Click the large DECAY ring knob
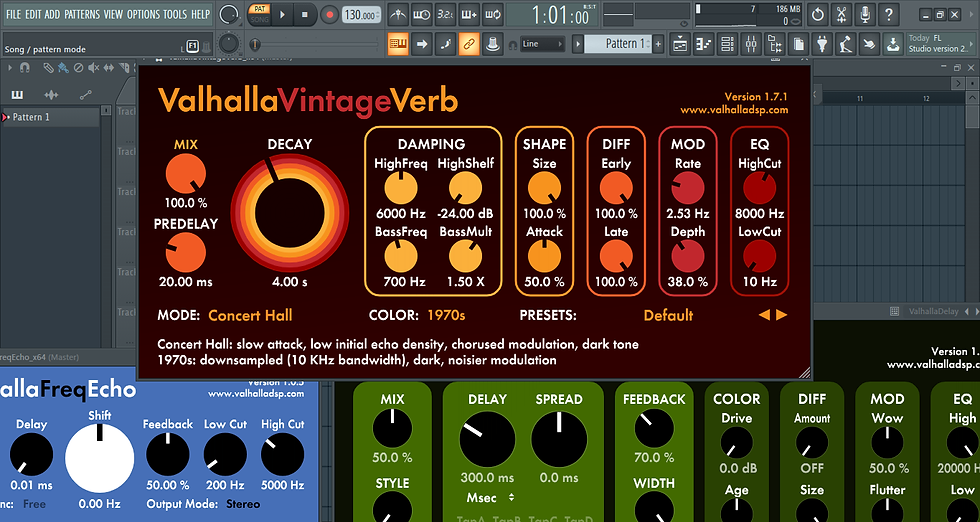Screen dimensions: 980x522 289,213
